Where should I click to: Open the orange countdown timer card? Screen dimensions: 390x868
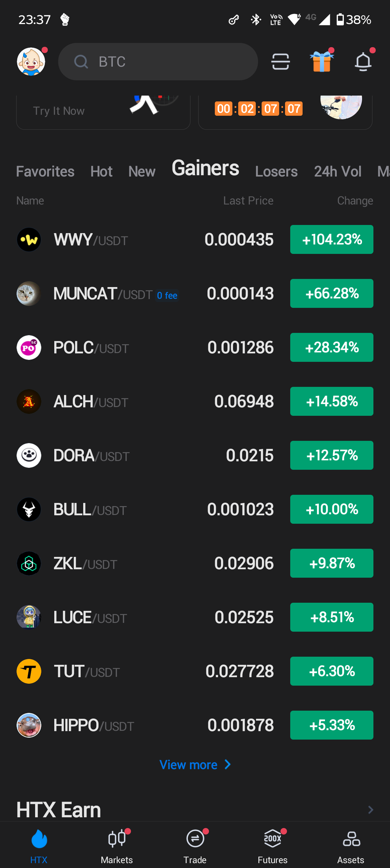pyautogui.click(x=285, y=112)
